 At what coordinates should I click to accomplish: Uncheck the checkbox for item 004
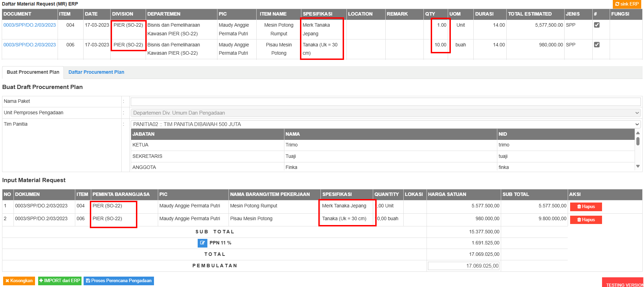point(596,25)
